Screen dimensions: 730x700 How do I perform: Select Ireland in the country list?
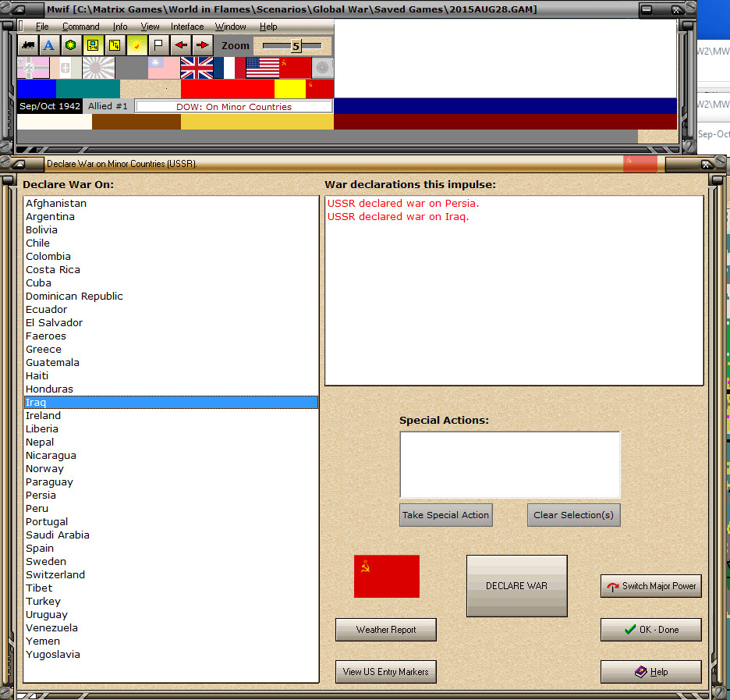(171, 415)
